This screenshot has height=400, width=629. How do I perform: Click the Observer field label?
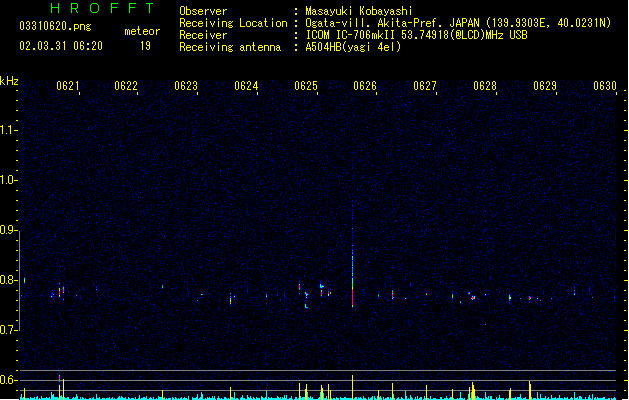[x=203, y=11]
